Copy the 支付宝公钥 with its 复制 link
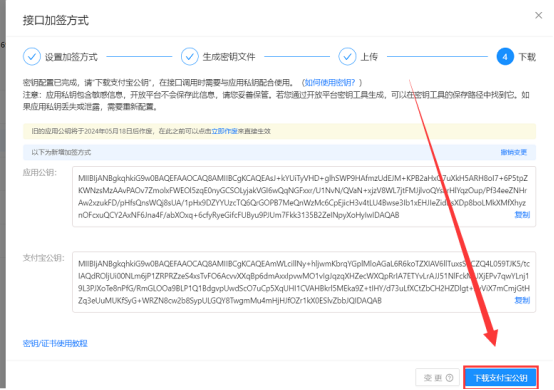Image resolution: width=554 pixels, height=390 pixels. click(x=522, y=300)
